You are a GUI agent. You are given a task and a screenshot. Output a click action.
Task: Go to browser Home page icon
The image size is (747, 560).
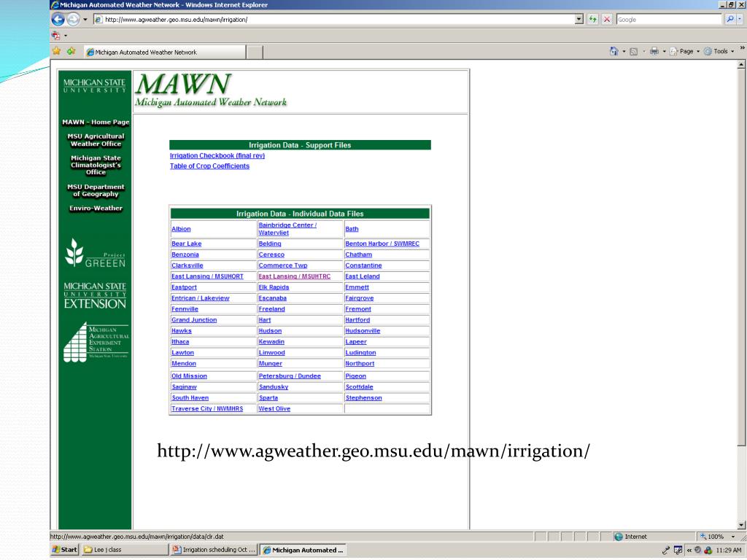click(x=614, y=52)
